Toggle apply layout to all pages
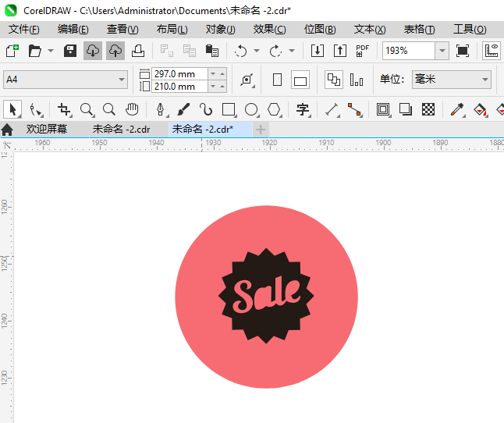This screenshot has height=423, width=504. [334, 80]
